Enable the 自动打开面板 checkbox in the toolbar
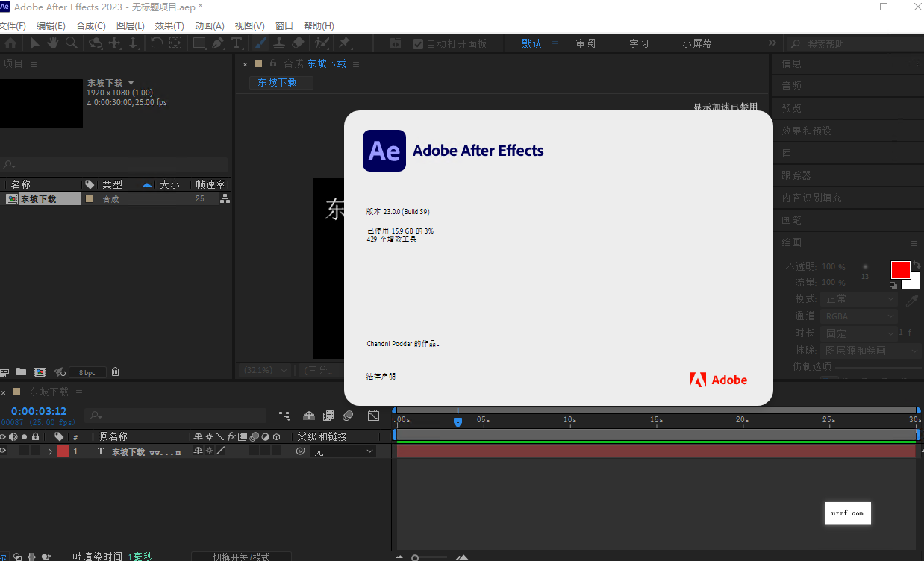The image size is (924, 561). point(418,43)
